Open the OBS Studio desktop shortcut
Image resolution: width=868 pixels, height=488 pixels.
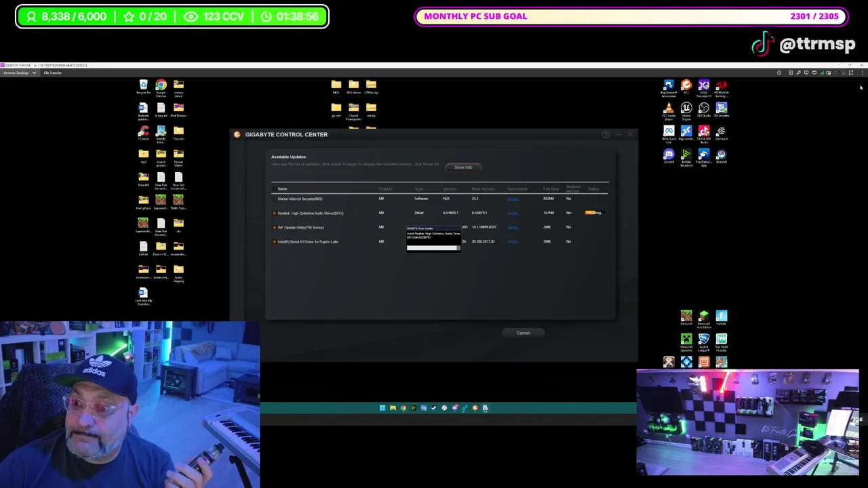pos(704,110)
